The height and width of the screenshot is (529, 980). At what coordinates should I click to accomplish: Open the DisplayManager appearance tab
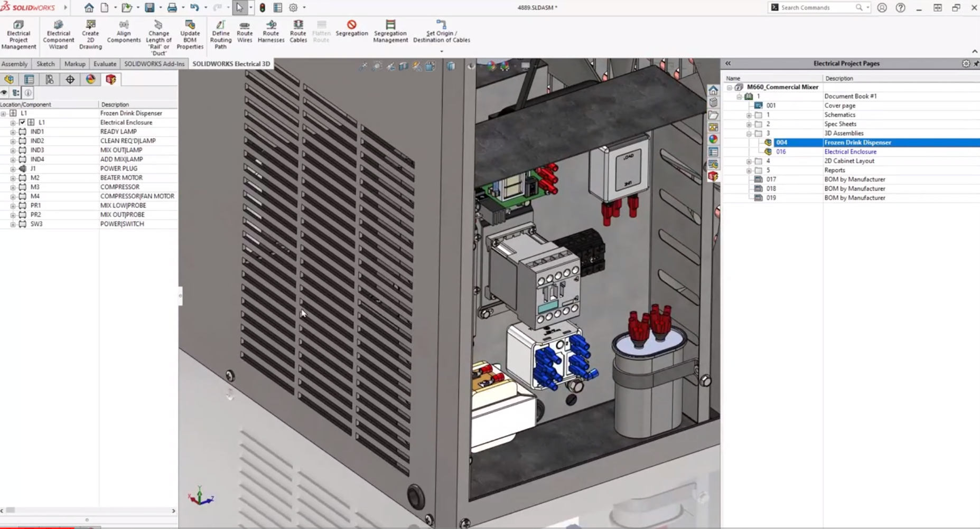(x=90, y=79)
